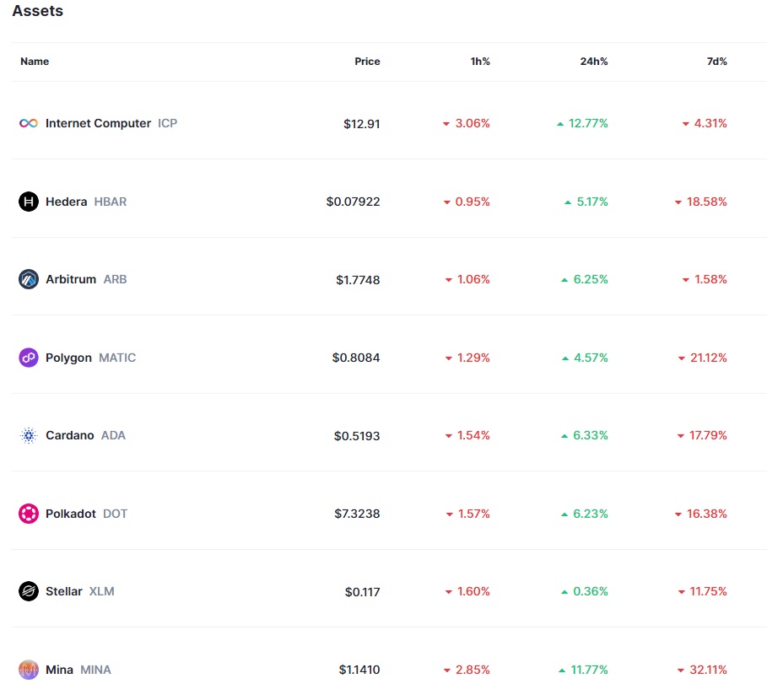Click the Internet Computer infinity logo icon
This screenshot has width=767, height=700.
pos(29,123)
